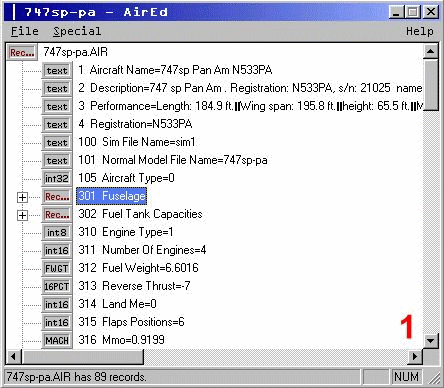Click the 16PCT icon for Reverse Thrust
This screenshot has width=444, height=388.
coord(57,287)
